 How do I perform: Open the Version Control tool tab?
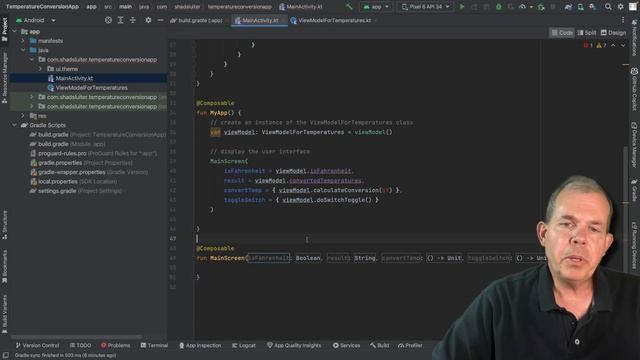(x=37, y=345)
